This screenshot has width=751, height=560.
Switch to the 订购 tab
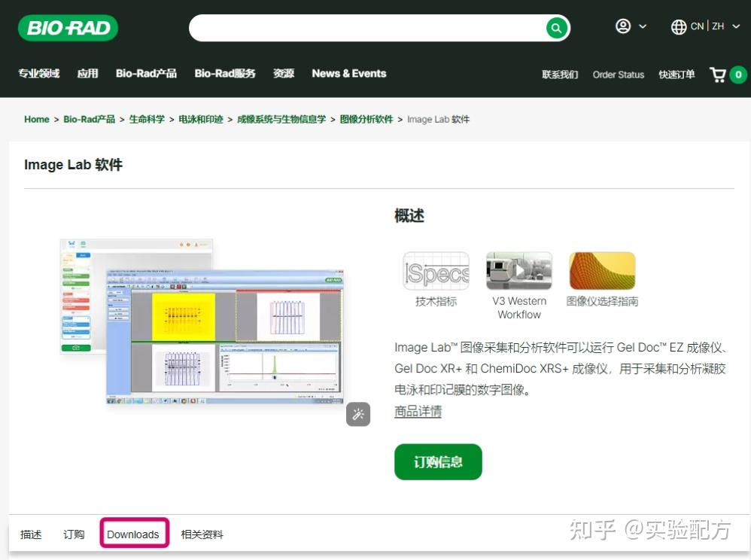click(x=74, y=534)
